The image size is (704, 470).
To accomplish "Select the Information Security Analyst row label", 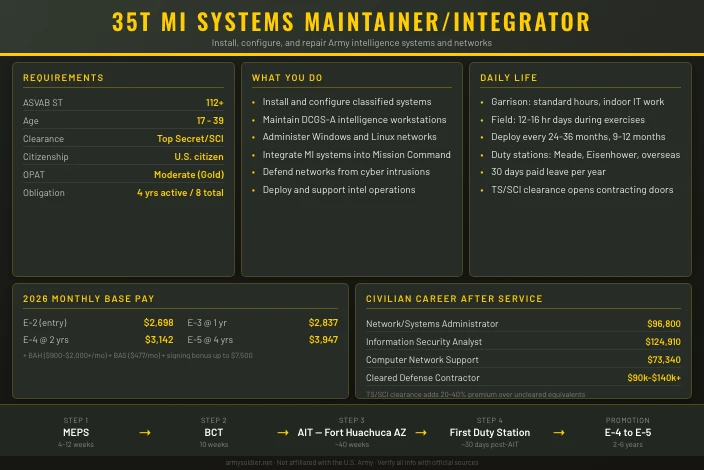I will pyautogui.click(x=424, y=342).
